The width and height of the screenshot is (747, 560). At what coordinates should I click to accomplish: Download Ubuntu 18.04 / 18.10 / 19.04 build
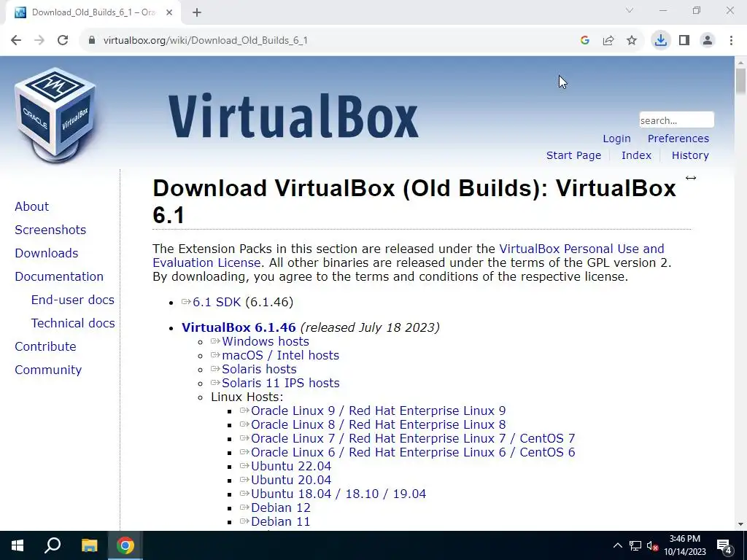point(338,494)
